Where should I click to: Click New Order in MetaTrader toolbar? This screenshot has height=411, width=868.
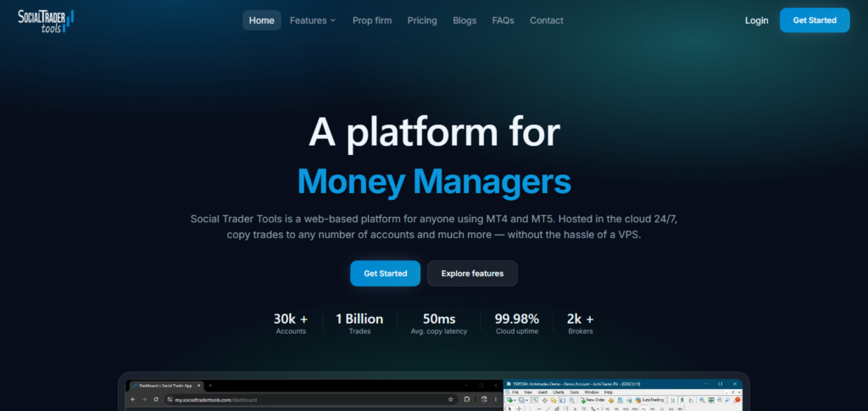593,400
